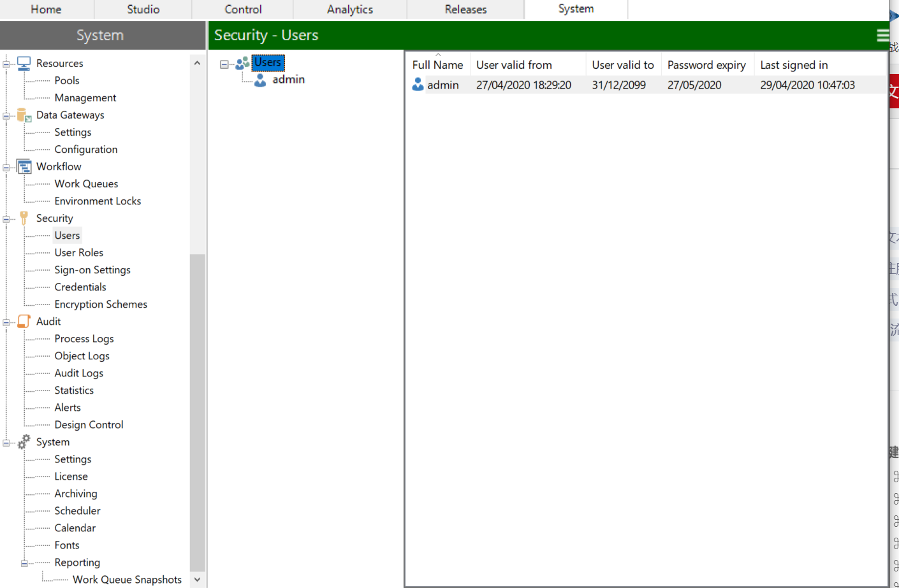Viewport: 899px width, 588px height.
Task: Select Users under Security
Action: [x=67, y=235]
